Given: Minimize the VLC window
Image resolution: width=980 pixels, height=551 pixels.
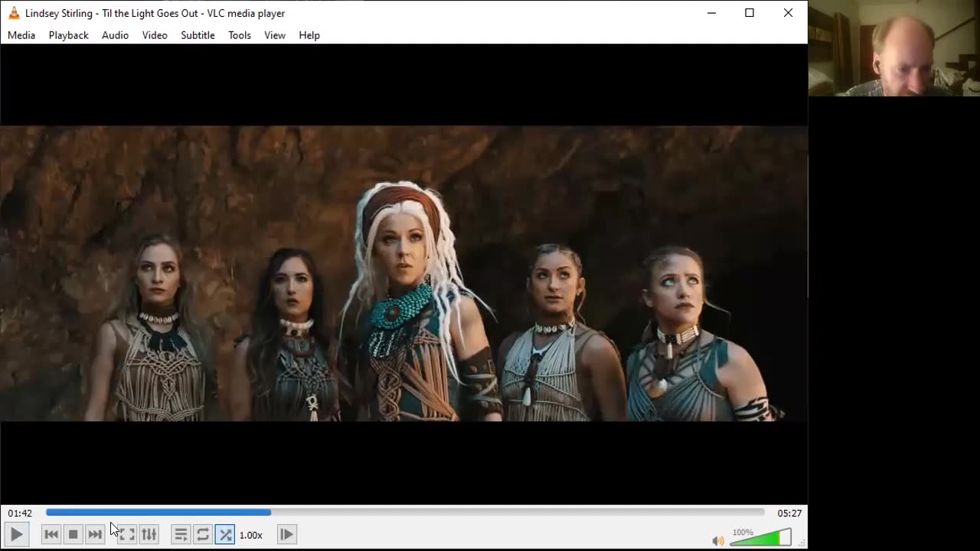Looking at the screenshot, I should click(712, 13).
